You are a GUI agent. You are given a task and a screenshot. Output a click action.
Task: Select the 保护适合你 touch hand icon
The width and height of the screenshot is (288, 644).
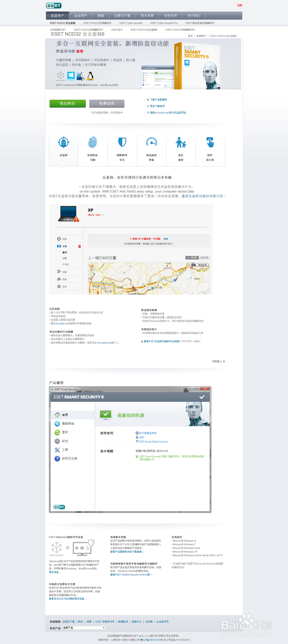pos(210,142)
